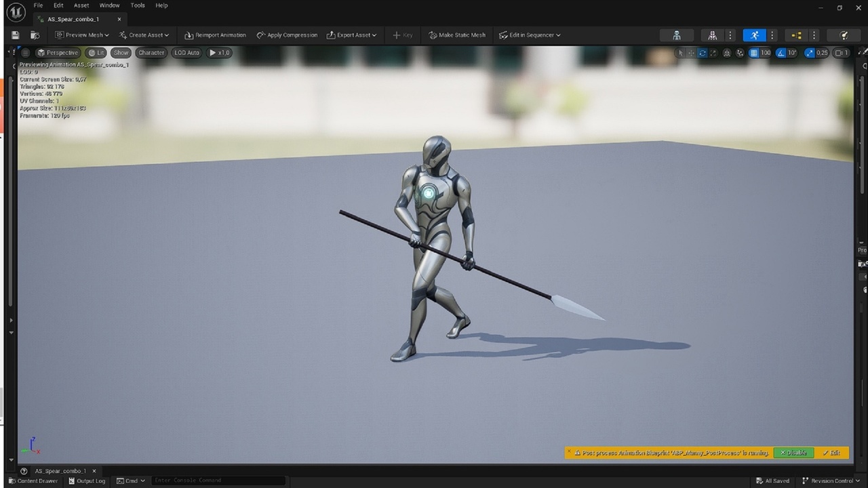Open the viewport hamburger options menu
The image size is (868, 488).
click(26, 53)
